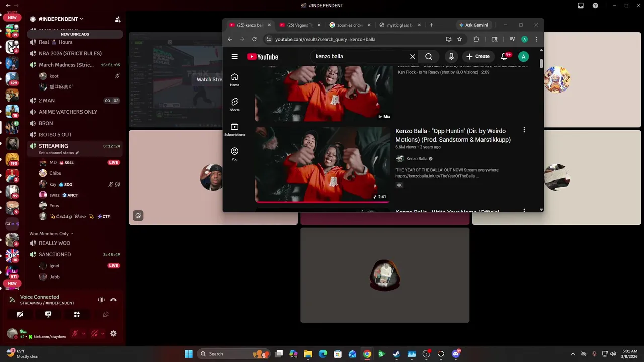Clear the kenzo balla search text

coord(413,57)
